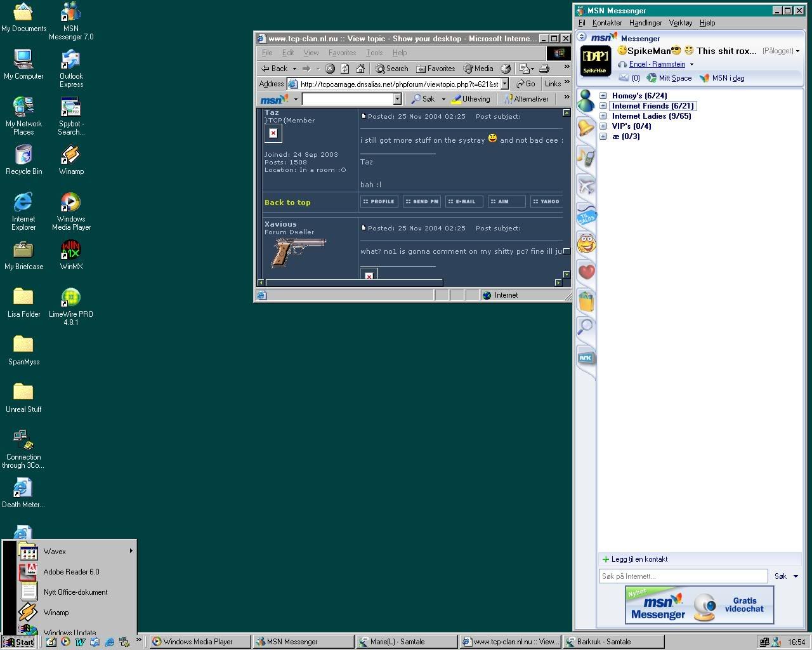Viewport: 812px width, 650px height.
Task: Select the airplane tab in MSN Messenger sidebar
Action: tap(586, 185)
